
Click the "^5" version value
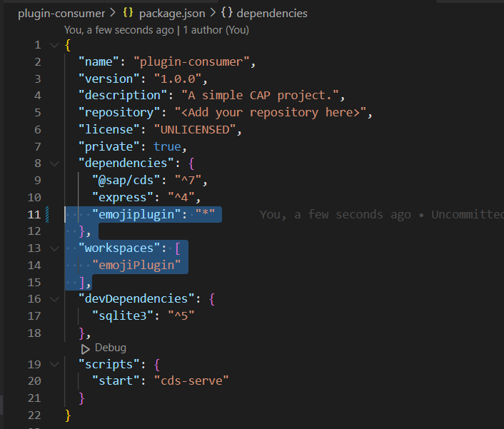[x=181, y=316]
